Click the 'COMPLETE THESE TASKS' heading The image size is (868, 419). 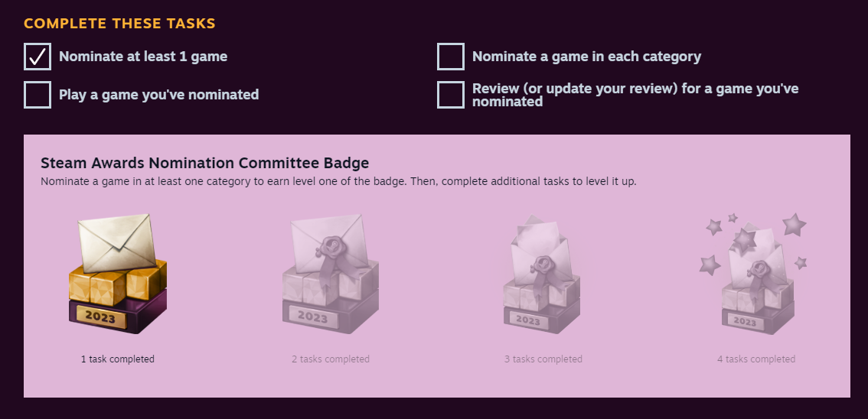coord(120,24)
